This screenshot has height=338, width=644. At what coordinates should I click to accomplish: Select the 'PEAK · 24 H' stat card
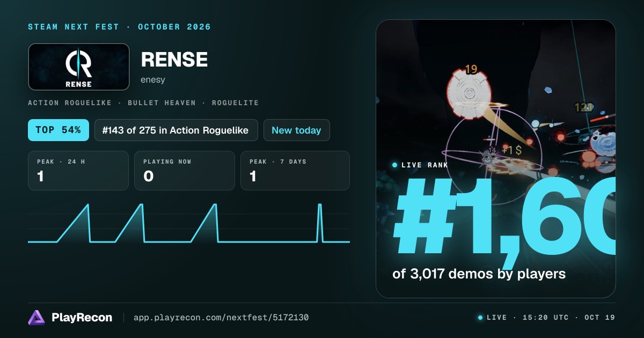(x=78, y=171)
